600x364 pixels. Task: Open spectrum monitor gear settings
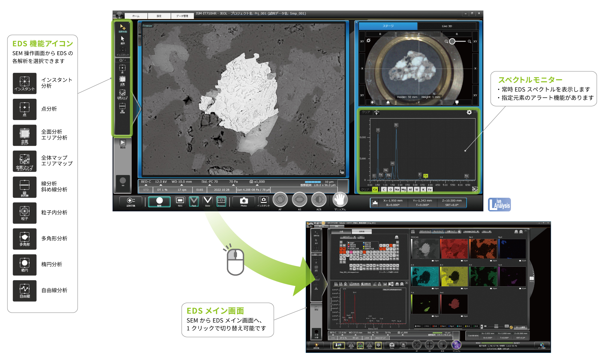[469, 112]
